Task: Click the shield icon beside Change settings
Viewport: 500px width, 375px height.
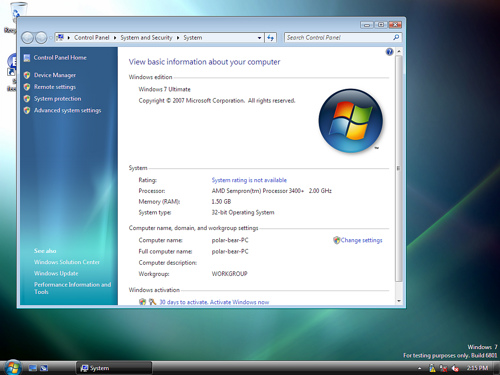Action: pyautogui.click(x=336, y=240)
